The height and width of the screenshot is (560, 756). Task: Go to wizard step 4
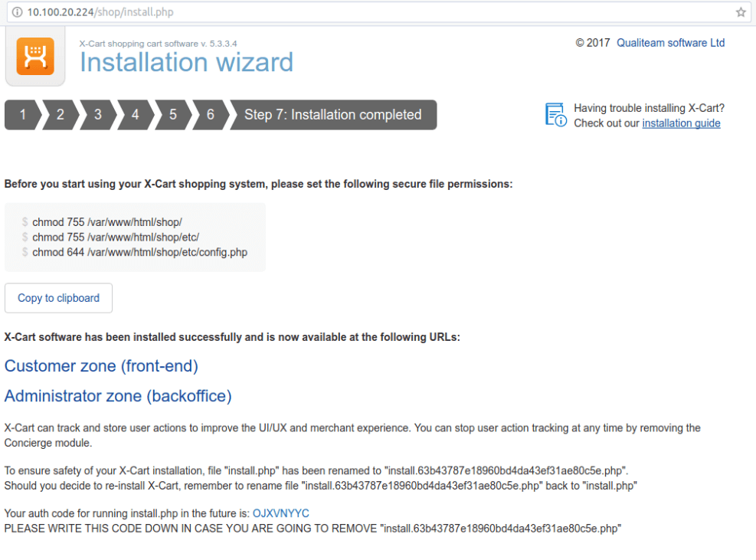click(136, 115)
